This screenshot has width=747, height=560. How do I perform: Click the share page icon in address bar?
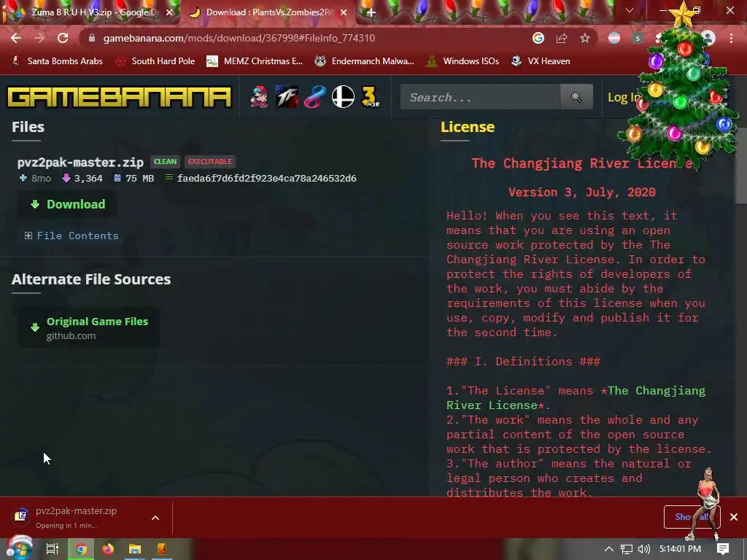[562, 38]
